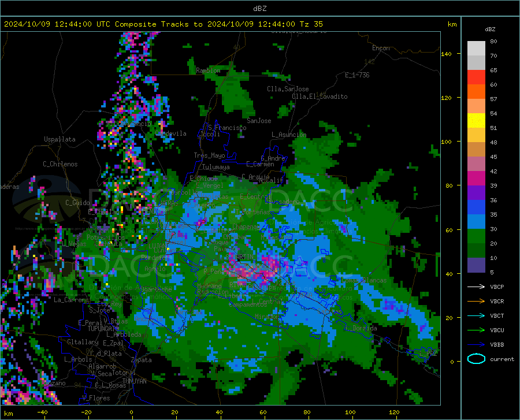Click the C_Chilenos map label
Image resolution: width=520 pixels, height=420 pixels.
[60, 164]
